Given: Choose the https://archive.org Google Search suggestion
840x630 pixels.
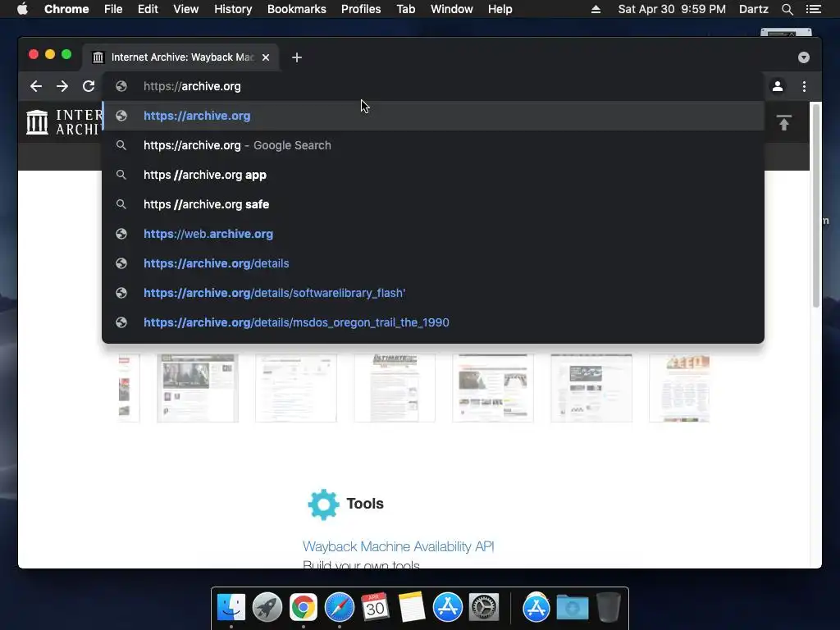Looking at the screenshot, I should coord(433,145).
